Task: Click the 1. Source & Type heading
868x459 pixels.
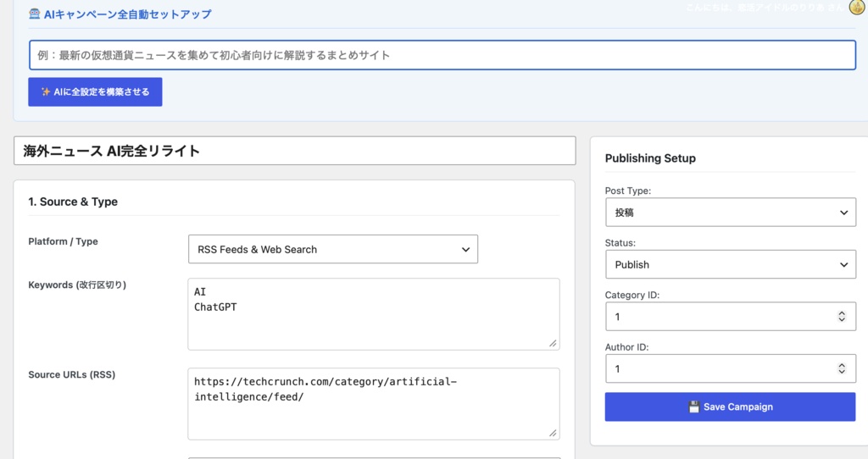Action: coord(73,202)
